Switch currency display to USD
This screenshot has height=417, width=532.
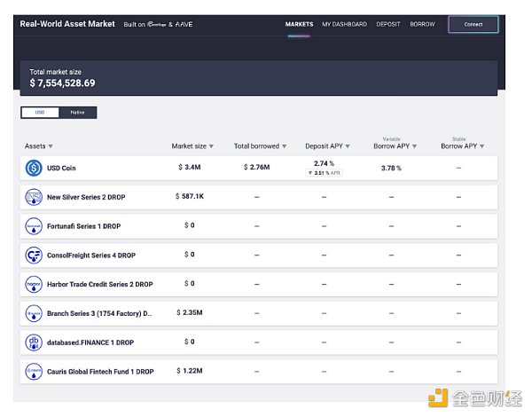click(x=40, y=113)
